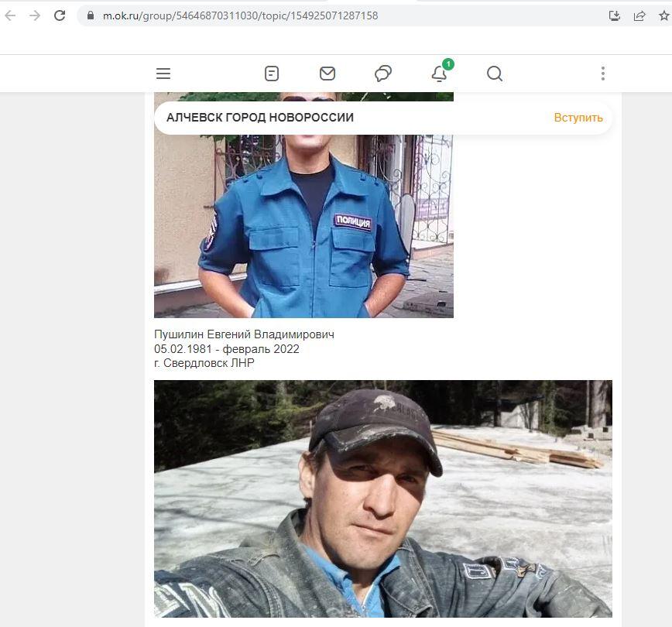Open the feed icon
The image size is (672, 627).
pos(272,74)
